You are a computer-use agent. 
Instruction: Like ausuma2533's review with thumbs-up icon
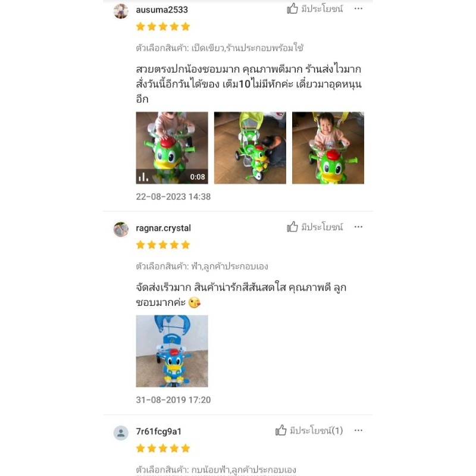point(292,8)
